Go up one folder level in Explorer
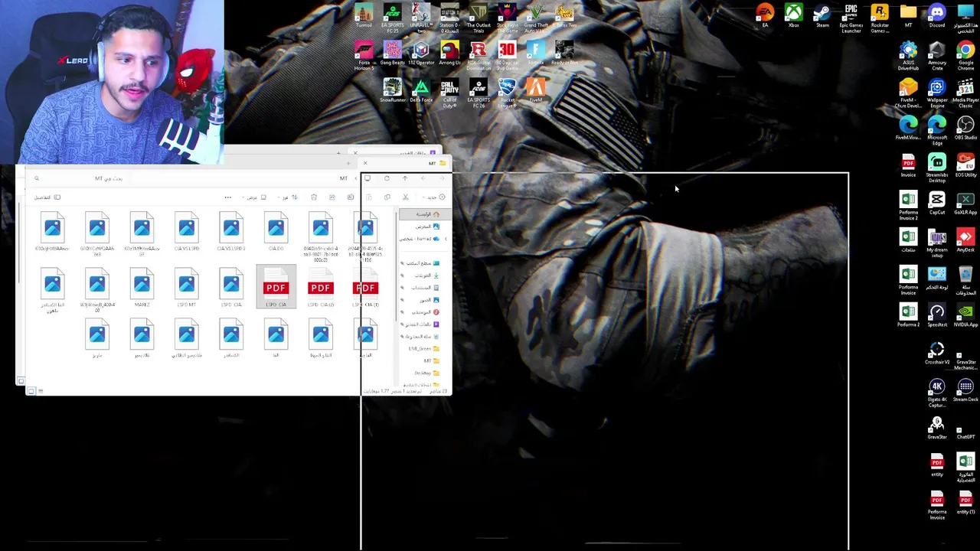The height and width of the screenshot is (551, 980). point(405,178)
